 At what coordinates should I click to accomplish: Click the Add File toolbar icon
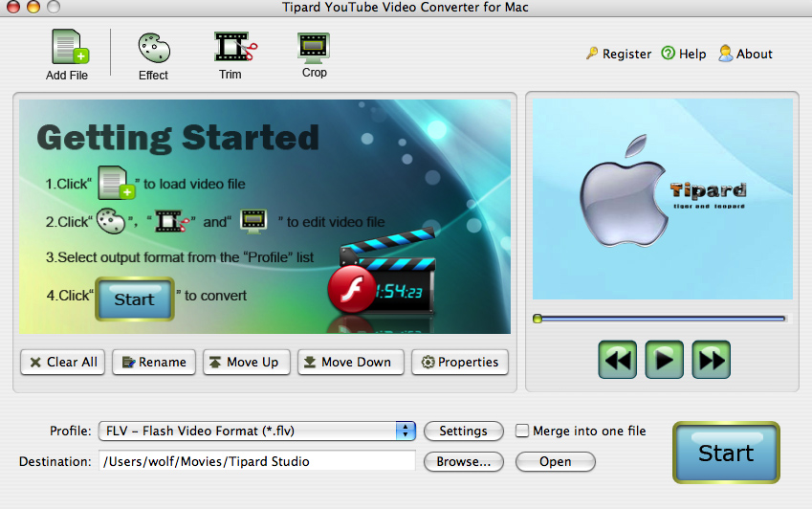click(67, 48)
